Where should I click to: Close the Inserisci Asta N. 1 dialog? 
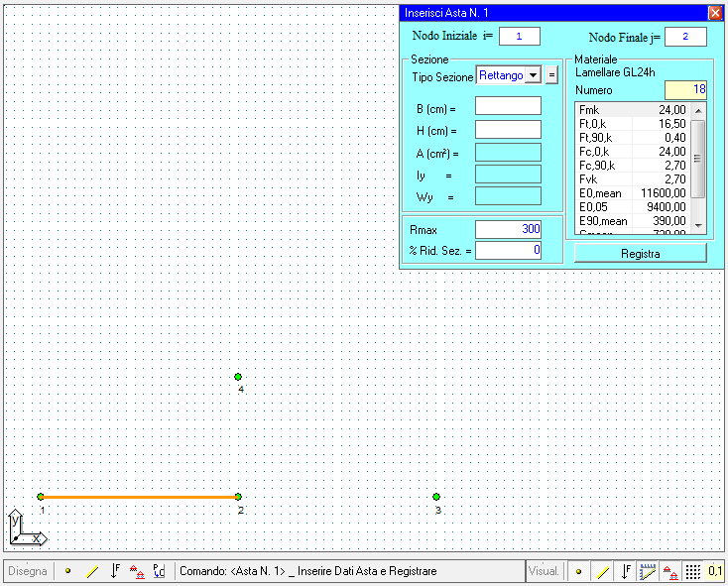tap(715, 13)
